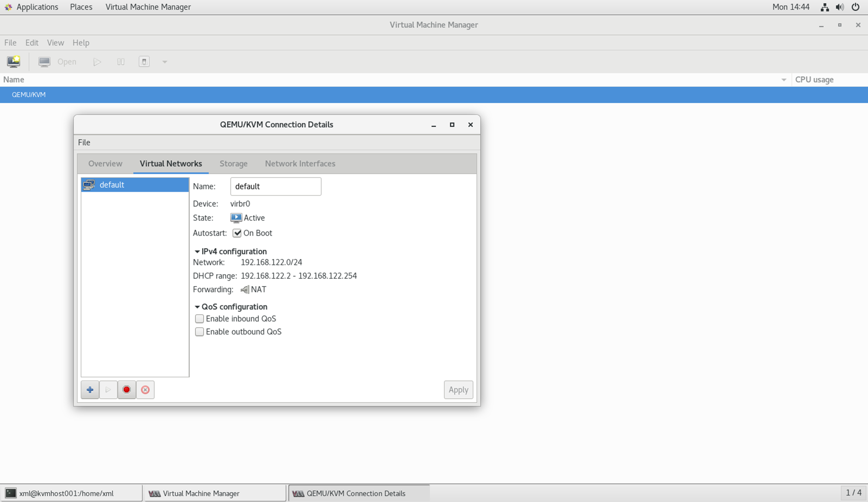Click the Shut down virtual machine icon
This screenshot has width=868, height=502.
click(144, 62)
